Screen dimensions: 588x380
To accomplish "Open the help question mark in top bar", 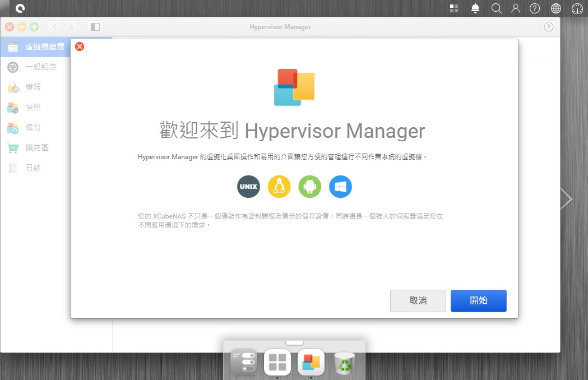I will 535,8.
